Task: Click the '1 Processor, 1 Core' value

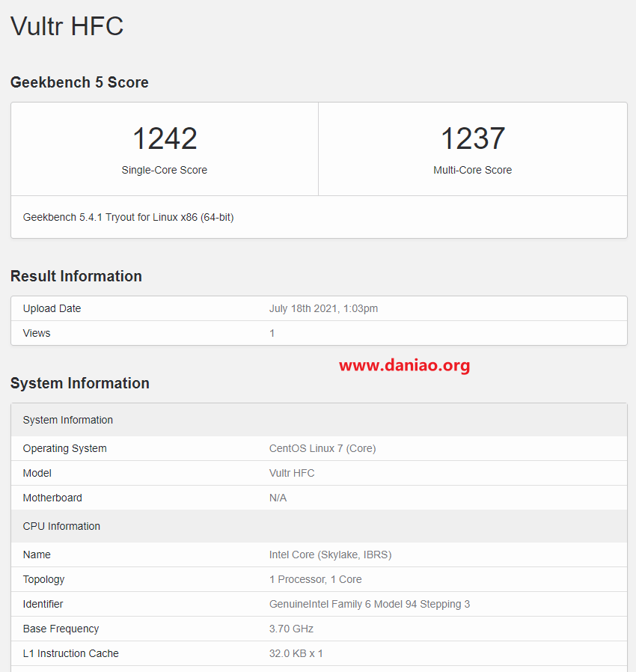Action: point(316,579)
